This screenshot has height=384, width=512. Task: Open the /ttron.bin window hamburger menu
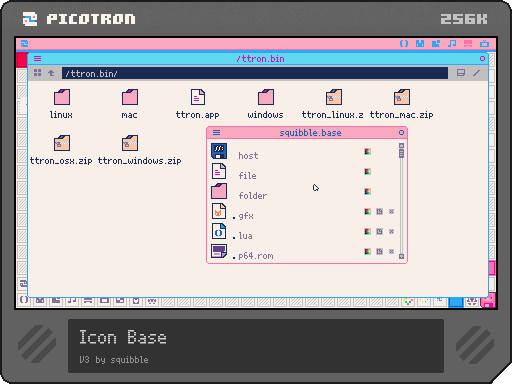pos(38,59)
